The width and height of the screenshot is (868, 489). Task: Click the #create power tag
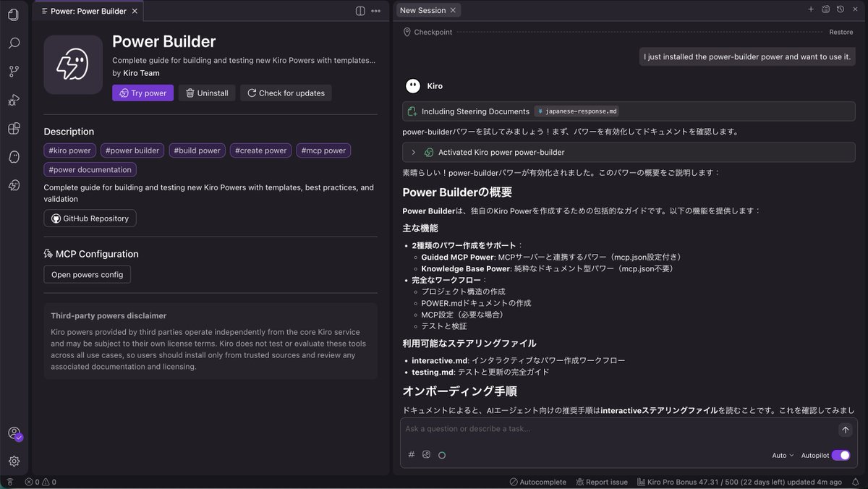click(x=261, y=150)
